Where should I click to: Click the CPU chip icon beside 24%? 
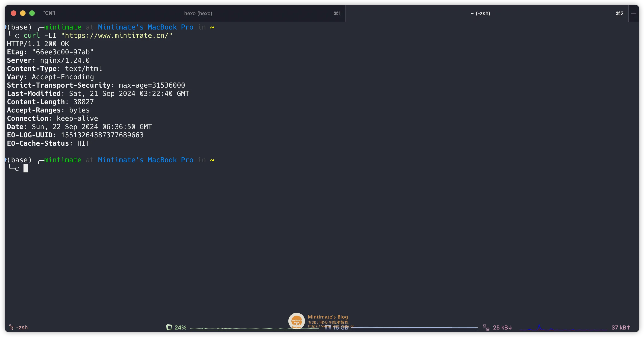169,327
